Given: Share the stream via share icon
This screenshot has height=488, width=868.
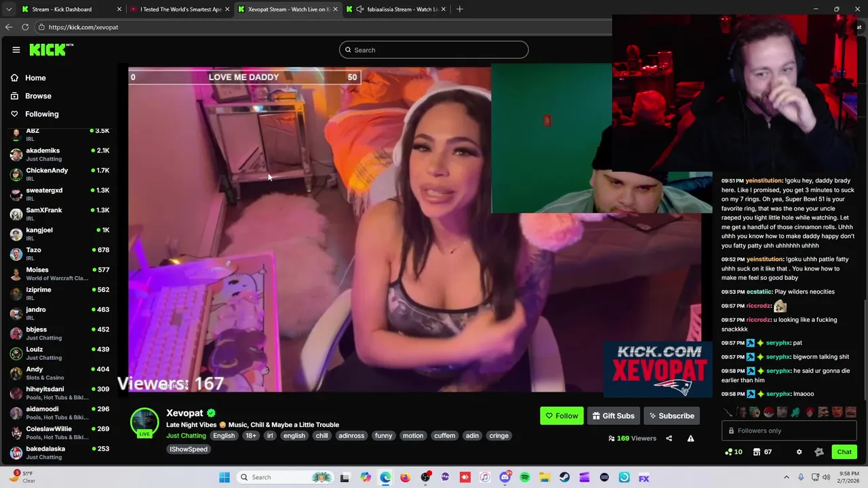Looking at the screenshot, I should (669, 439).
